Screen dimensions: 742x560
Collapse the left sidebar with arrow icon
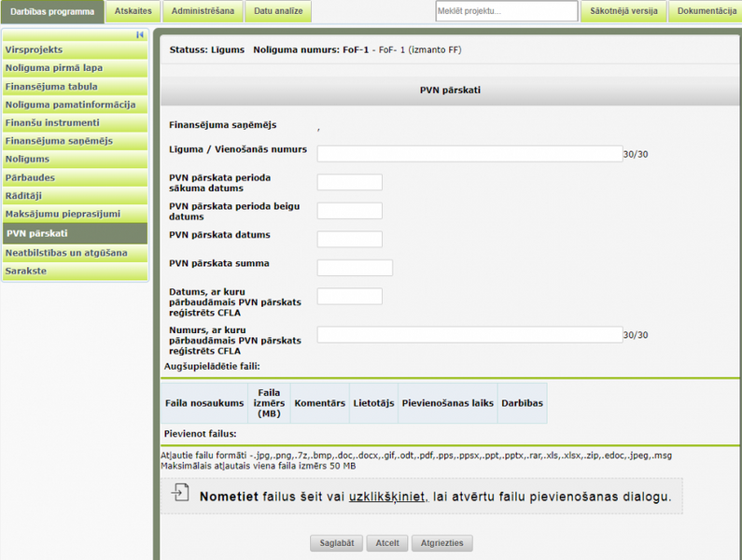tap(140, 35)
